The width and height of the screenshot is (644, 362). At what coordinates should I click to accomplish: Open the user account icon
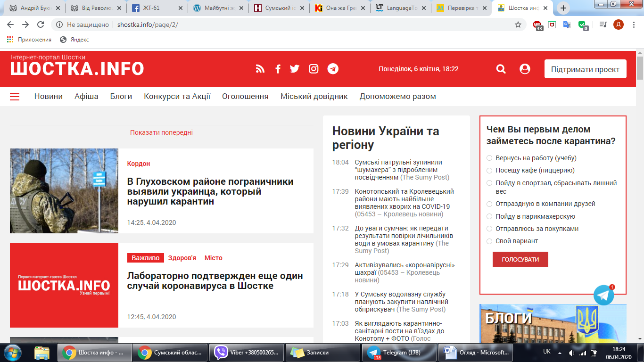point(525,69)
